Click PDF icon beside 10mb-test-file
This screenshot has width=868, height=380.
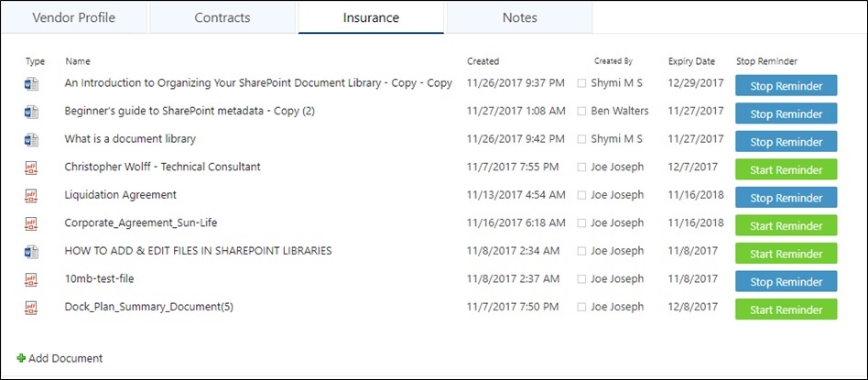(31, 280)
